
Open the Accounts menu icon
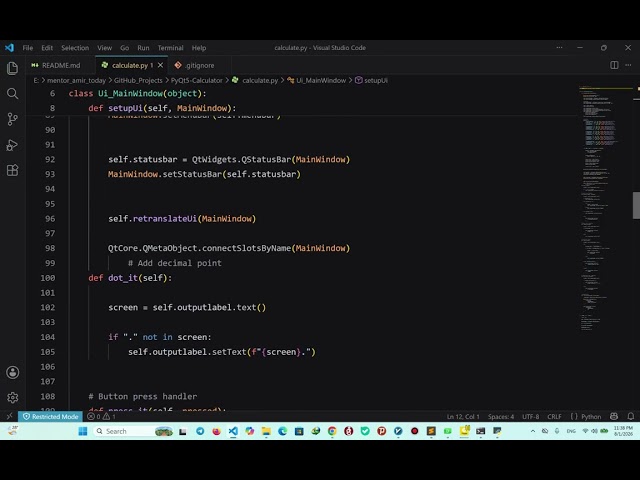click(x=13, y=372)
